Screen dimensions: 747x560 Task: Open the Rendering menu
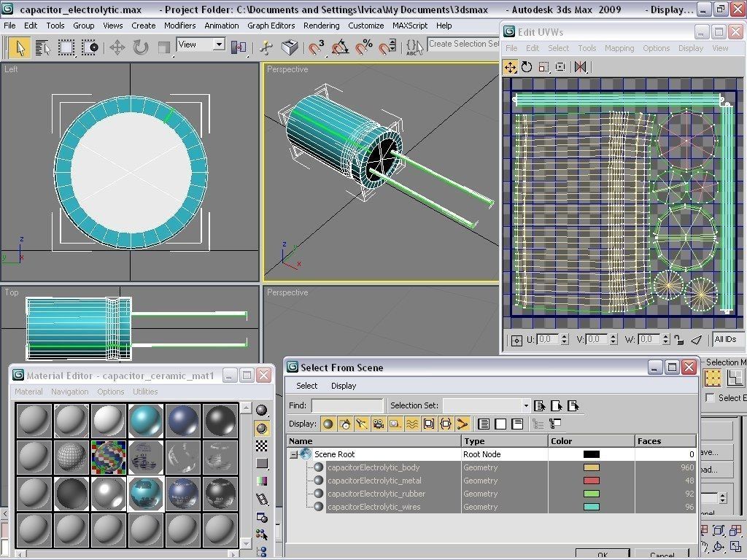[x=321, y=26]
